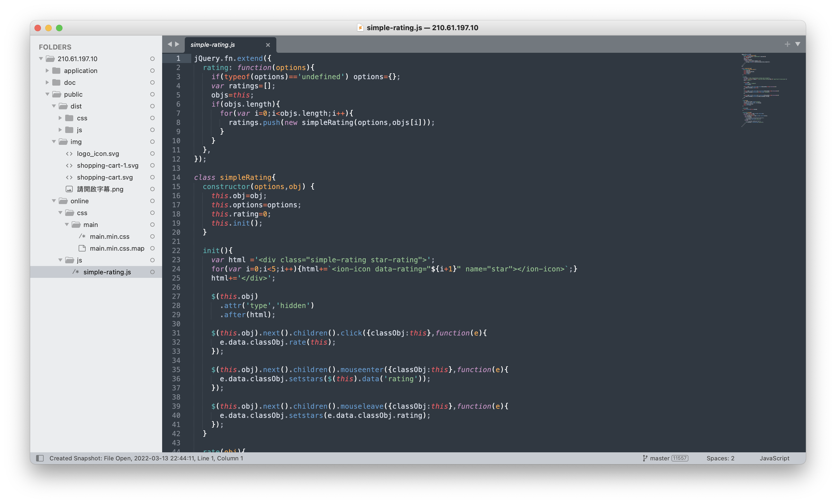
Task: Click the FOLDERS sidebar heading
Action: 55,47
